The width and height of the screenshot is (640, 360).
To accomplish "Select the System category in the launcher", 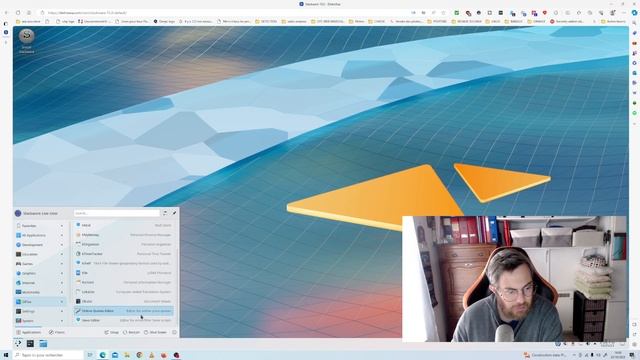I will [x=40, y=320].
